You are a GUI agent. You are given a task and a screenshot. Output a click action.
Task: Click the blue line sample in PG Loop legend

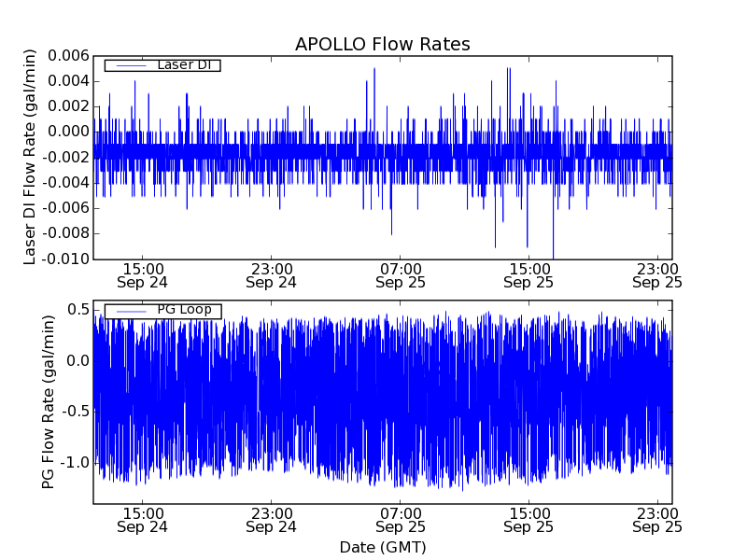click(x=129, y=311)
